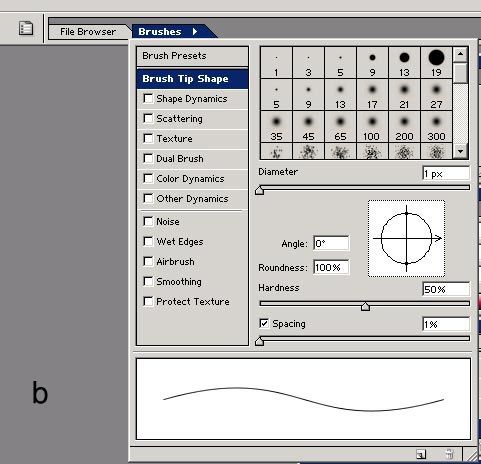This screenshot has height=464, width=481.
Task: Choose the soft round 17 brush tip
Action: [372, 95]
